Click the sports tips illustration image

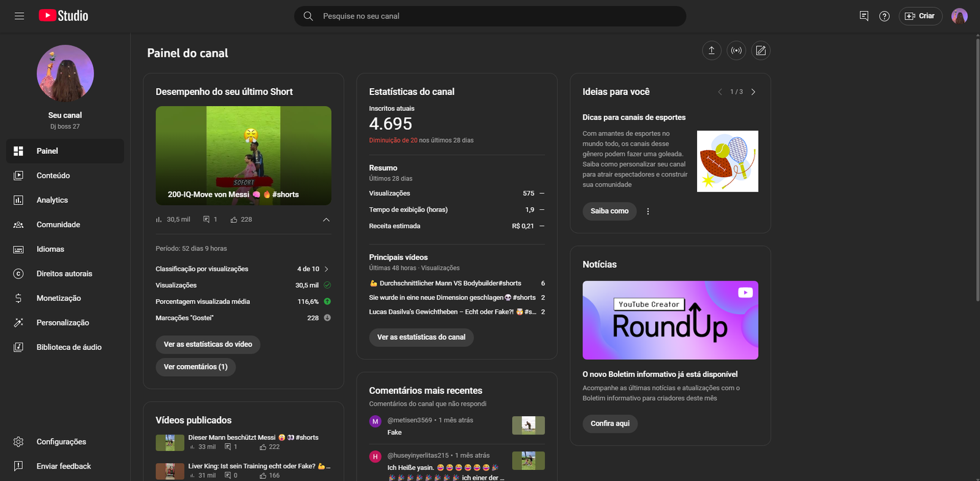click(728, 161)
